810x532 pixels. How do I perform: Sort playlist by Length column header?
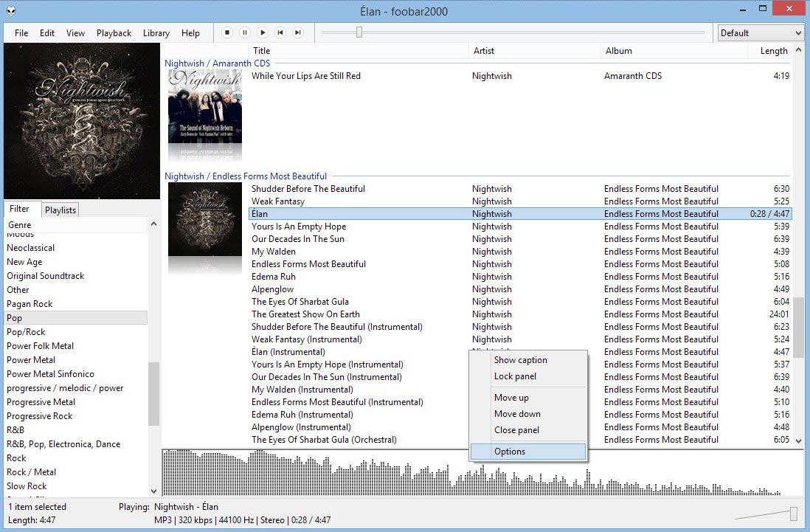tap(769, 51)
